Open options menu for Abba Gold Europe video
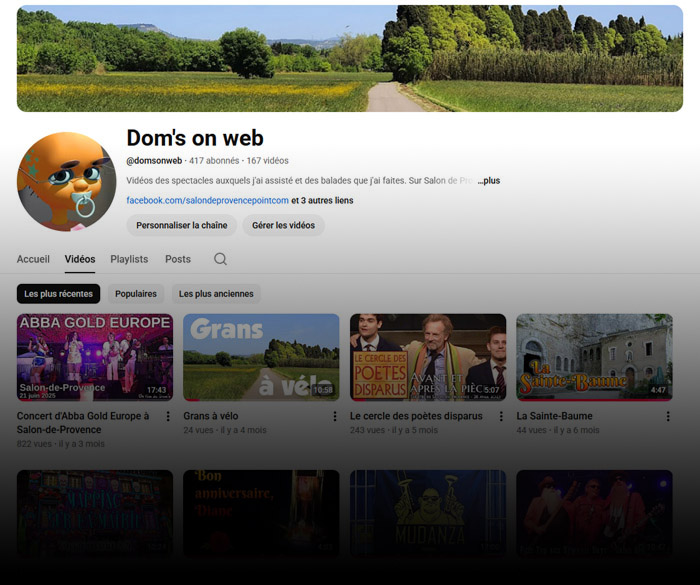The height and width of the screenshot is (585, 700). (168, 416)
